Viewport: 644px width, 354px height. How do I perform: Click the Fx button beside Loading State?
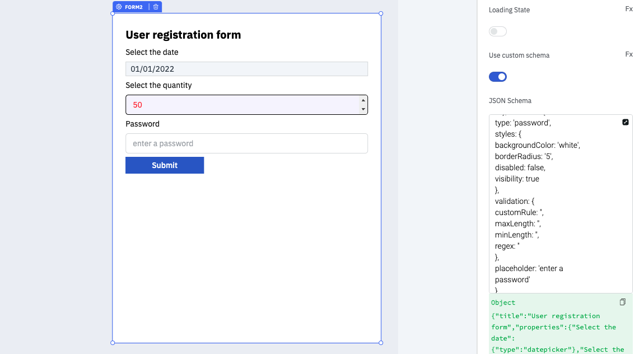629,9
